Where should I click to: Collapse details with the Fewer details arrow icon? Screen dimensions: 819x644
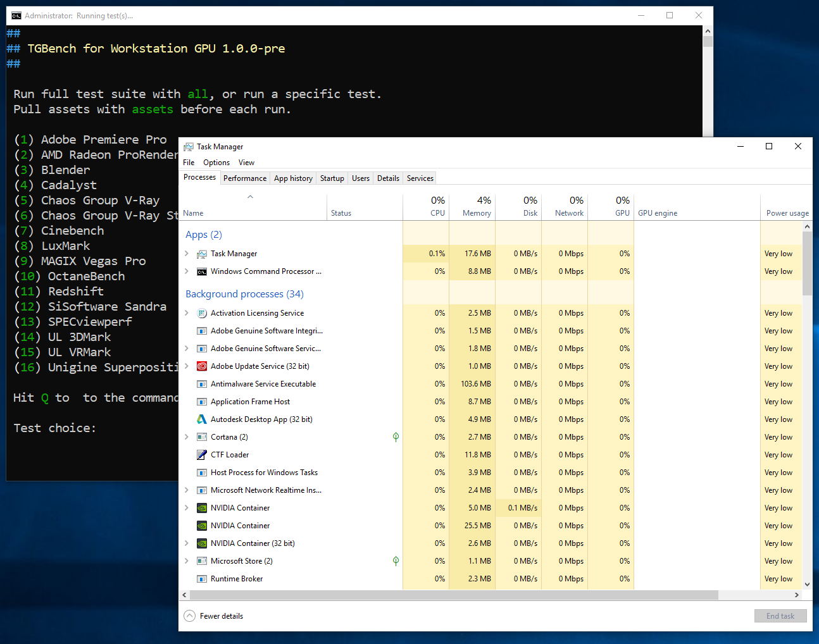pos(189,616)
